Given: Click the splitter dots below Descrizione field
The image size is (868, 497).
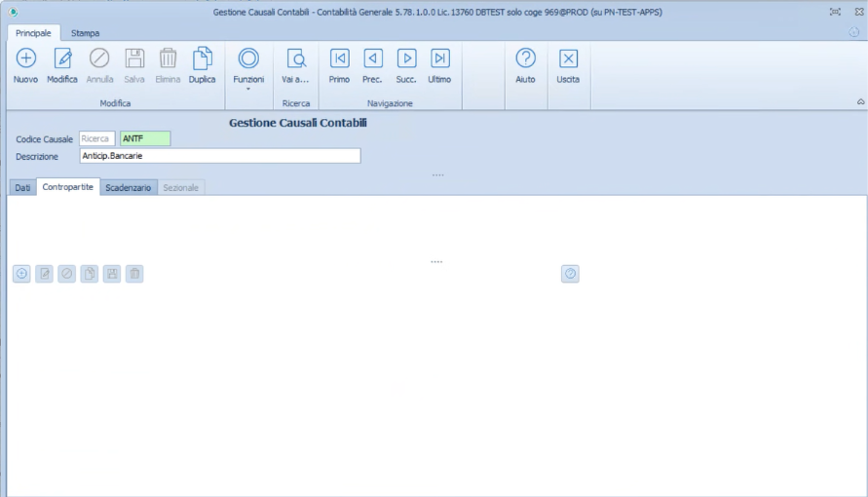Looking at the screenshot, I should 437,175.
